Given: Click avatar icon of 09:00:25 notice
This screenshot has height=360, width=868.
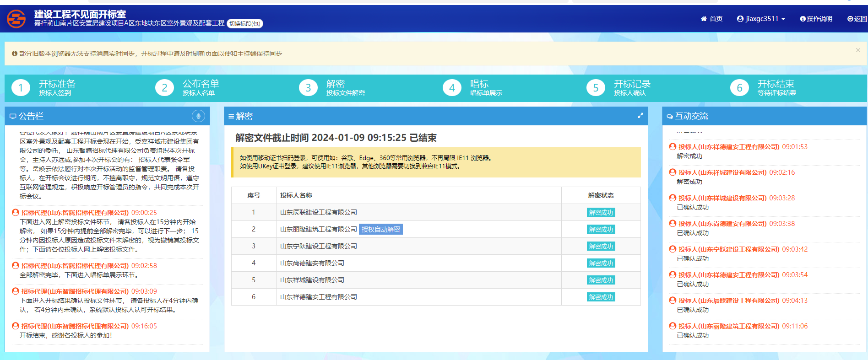Looking at the screenshot, I should (16, 212).
